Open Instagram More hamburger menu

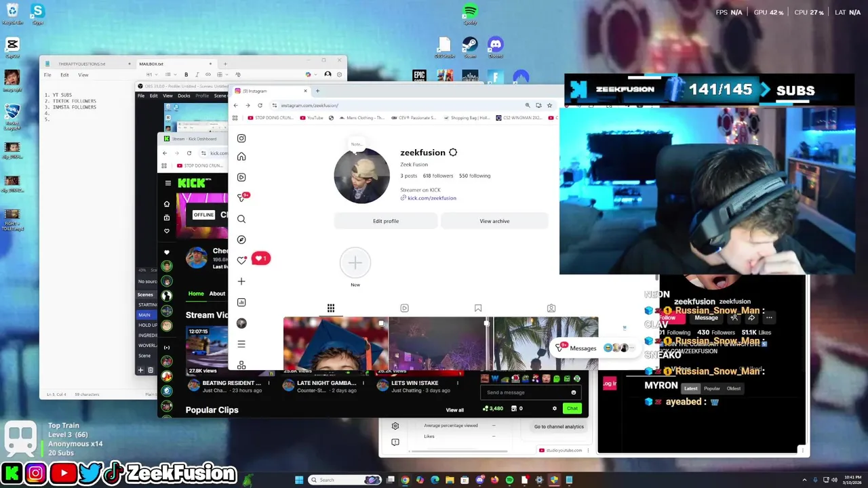point(241,344)
